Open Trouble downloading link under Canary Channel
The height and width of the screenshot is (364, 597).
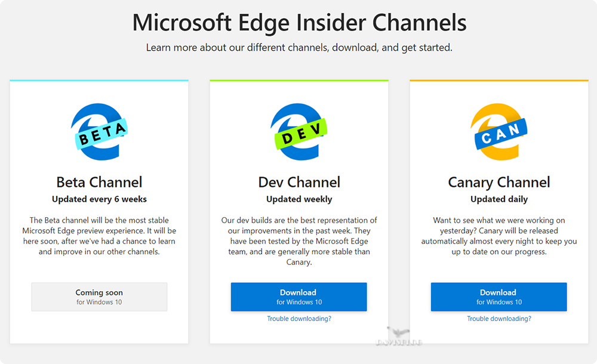click(x=498, y=319)
